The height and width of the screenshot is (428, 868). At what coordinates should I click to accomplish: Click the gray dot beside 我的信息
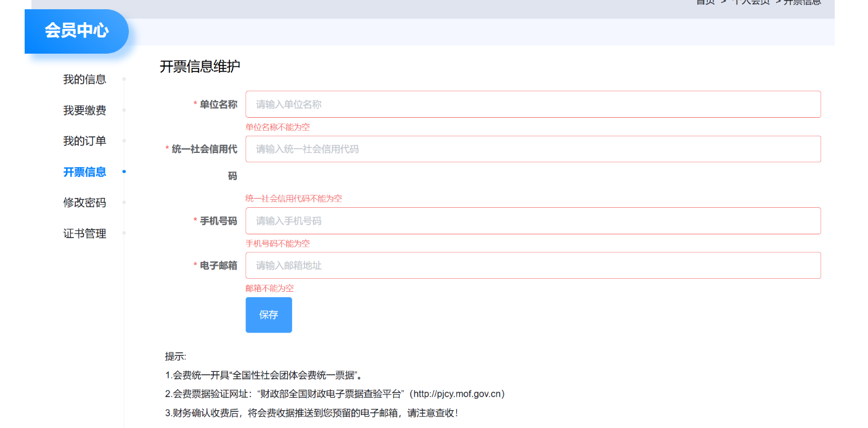(124, 79)
